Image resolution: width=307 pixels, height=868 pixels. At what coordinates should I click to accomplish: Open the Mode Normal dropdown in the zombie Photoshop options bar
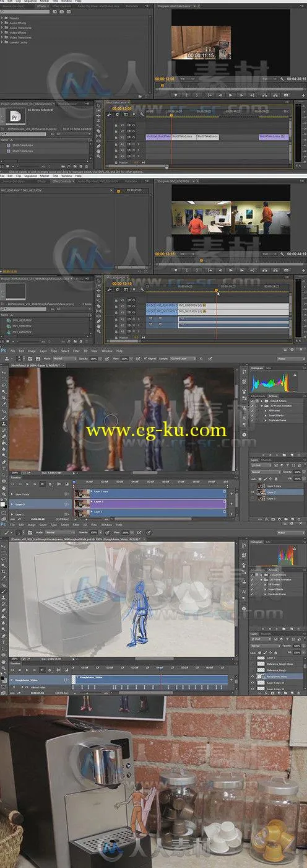[x=64, y=358]
